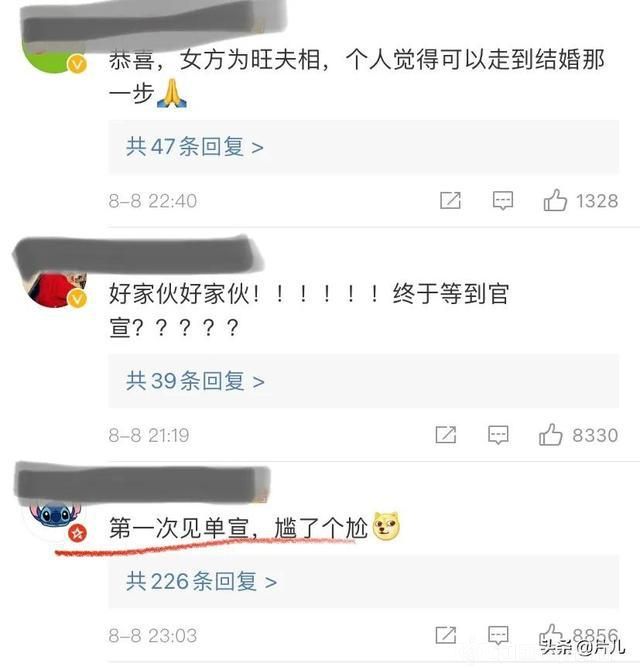Open the red avatar user's profile

coord(55,289)
